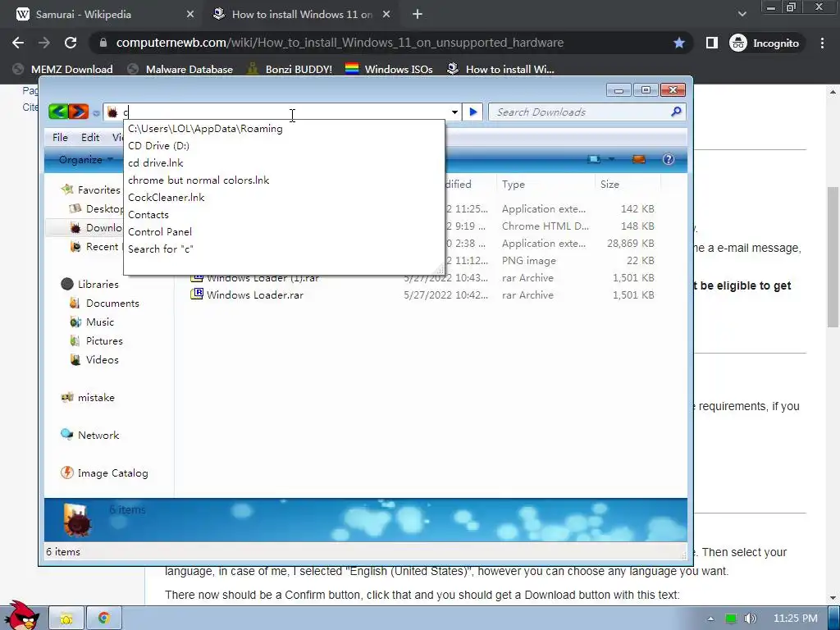Open Pictures library
The height and width of the screenshot is (630, 840).
[97, 340]
